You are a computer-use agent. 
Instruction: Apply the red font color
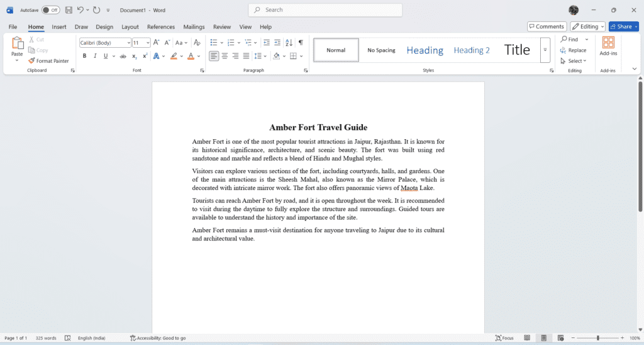[x=191, y=56]
